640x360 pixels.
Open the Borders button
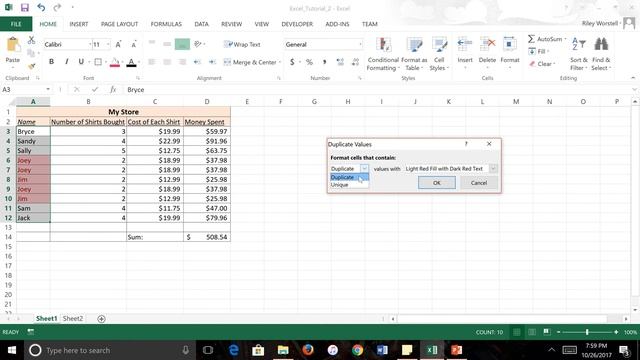(x=98, y=62)
